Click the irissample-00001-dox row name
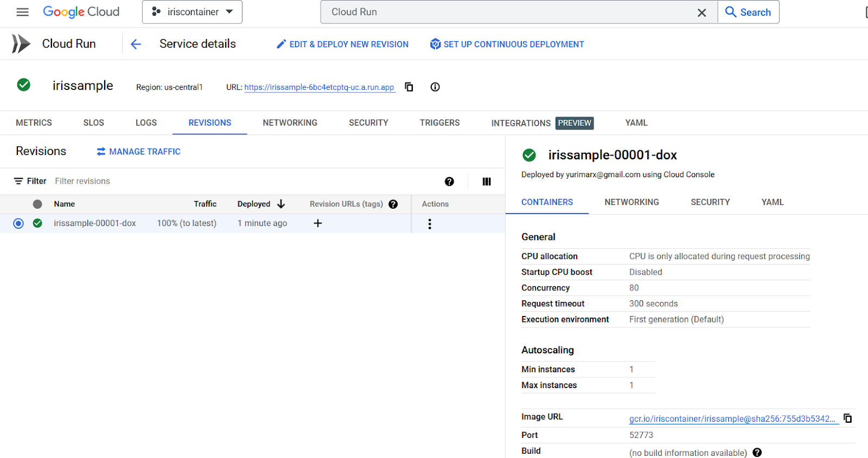The width and height of the screenshot is (868, 458). point(95,223)
